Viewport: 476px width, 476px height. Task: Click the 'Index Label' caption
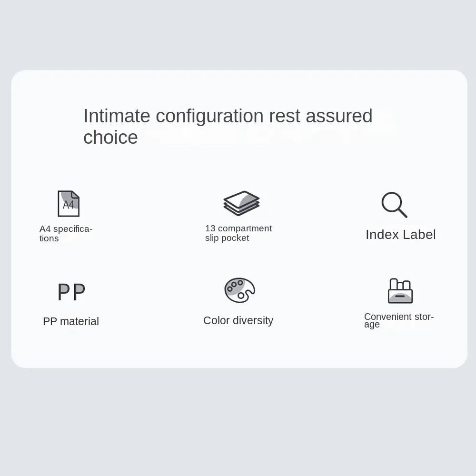pyautogui.click(x=400, y=235)
